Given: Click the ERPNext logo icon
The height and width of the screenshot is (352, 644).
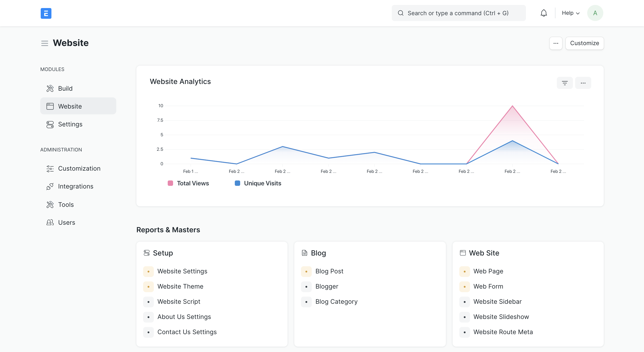Looking at the screenshot, I should (46, 13).
